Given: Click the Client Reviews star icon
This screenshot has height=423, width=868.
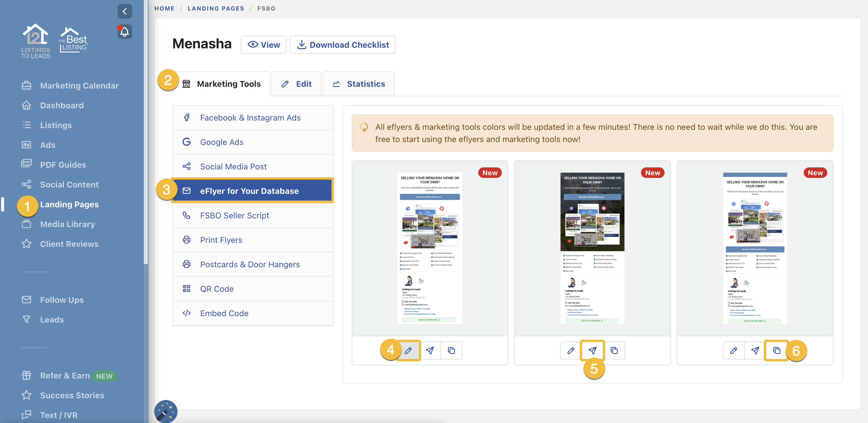Looking at the screenshot, I should pyautogui.click(x=26, y=244).
